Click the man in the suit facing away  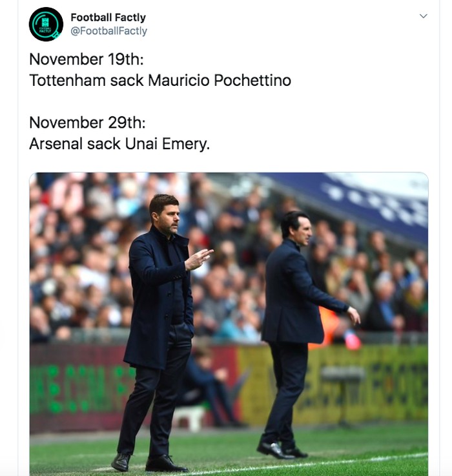(x=300, y=323)
